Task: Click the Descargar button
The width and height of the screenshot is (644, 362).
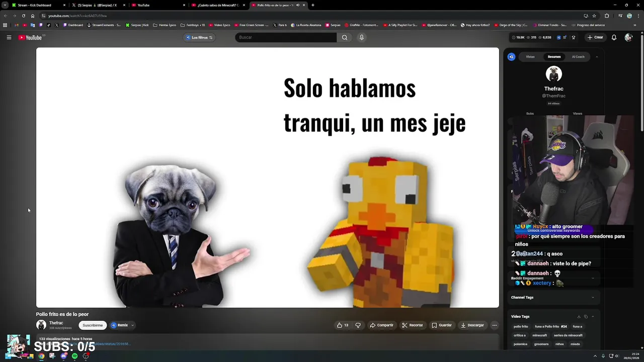Action: pyautogui.click(x=472, y=325)
